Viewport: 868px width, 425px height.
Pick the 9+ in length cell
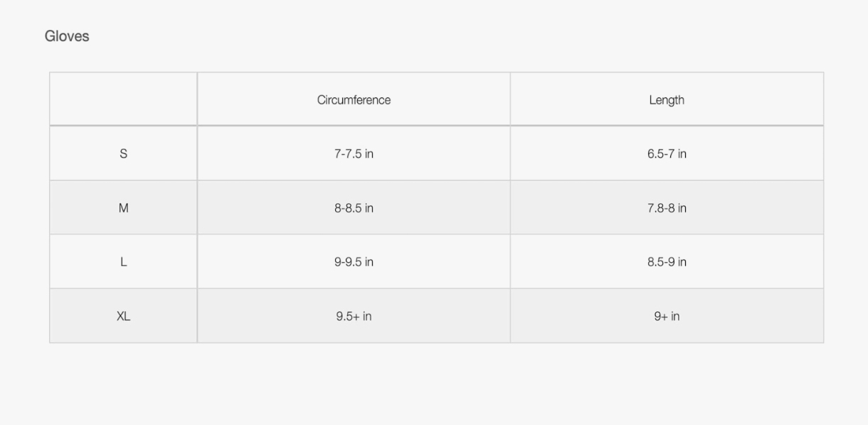(667, 316)
